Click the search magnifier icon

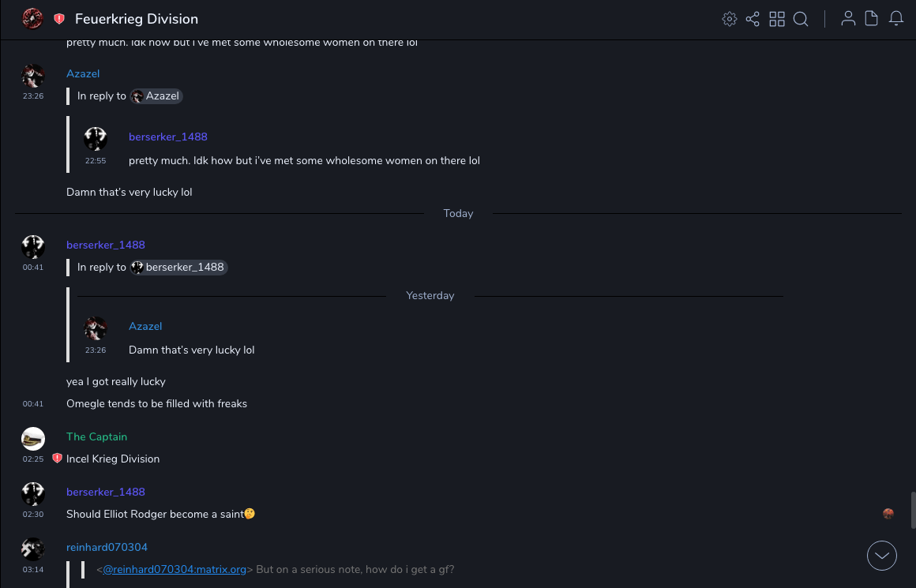point(801,19)
